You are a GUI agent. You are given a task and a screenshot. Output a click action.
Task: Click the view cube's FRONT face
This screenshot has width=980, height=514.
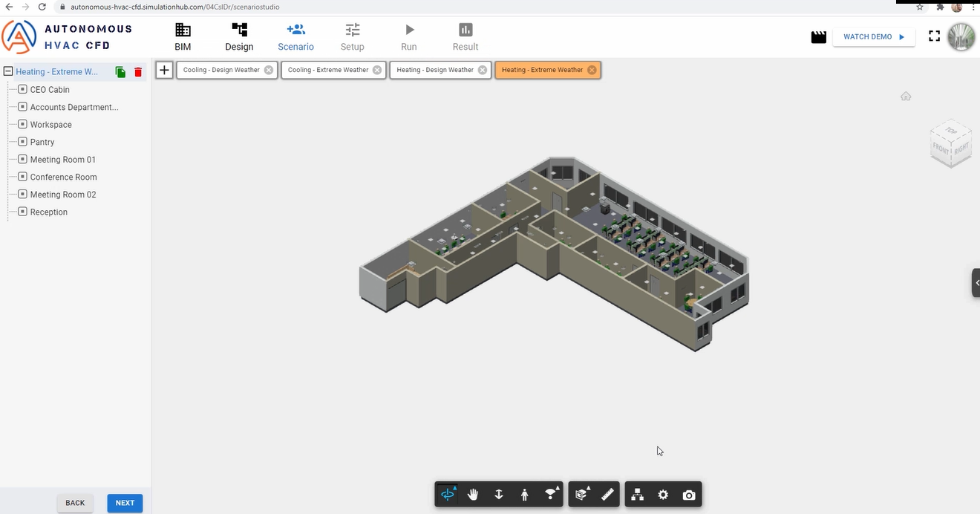941,148
